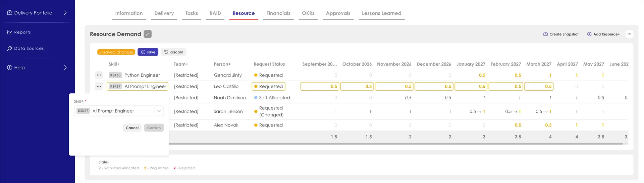Switch to the Information tab
This screenshot has width=644, height=183.
129,13
